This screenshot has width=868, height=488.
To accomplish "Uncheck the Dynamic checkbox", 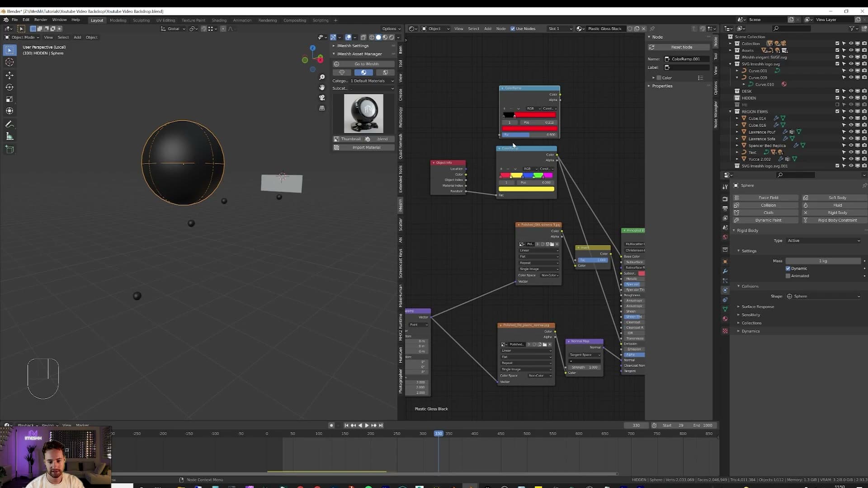I will click(x=788, y=268).
